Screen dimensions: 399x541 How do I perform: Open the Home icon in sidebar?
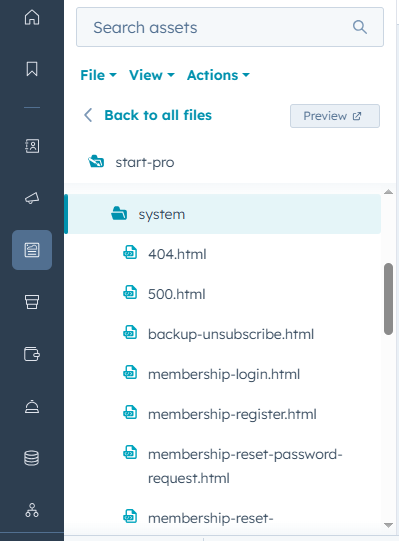click(32, 17)
